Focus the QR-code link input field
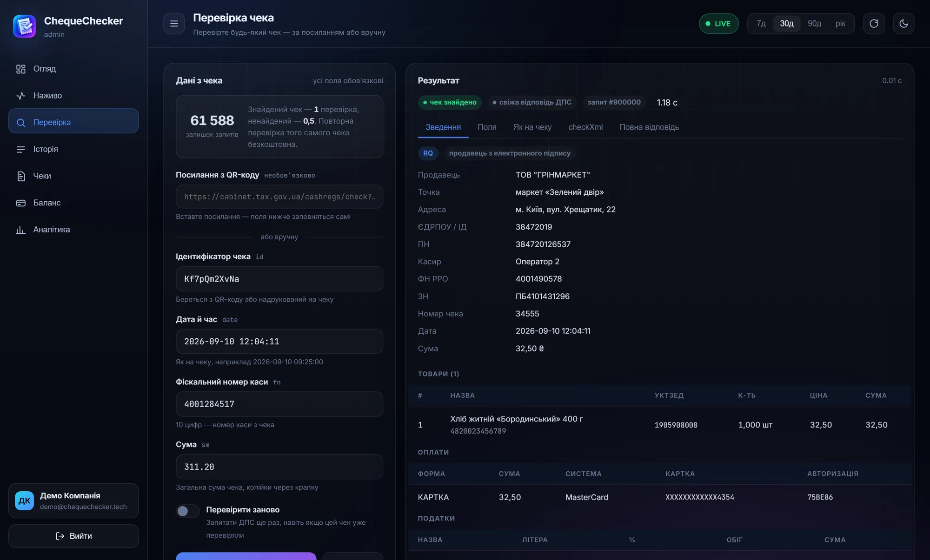 point(279,197)
